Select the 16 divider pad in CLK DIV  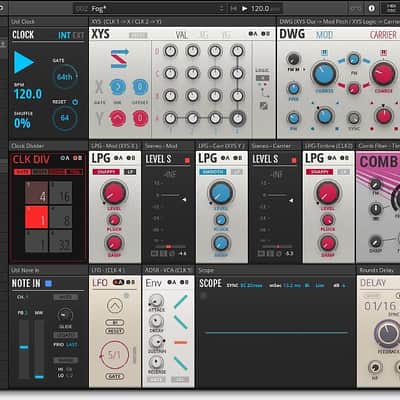(61, 193)
